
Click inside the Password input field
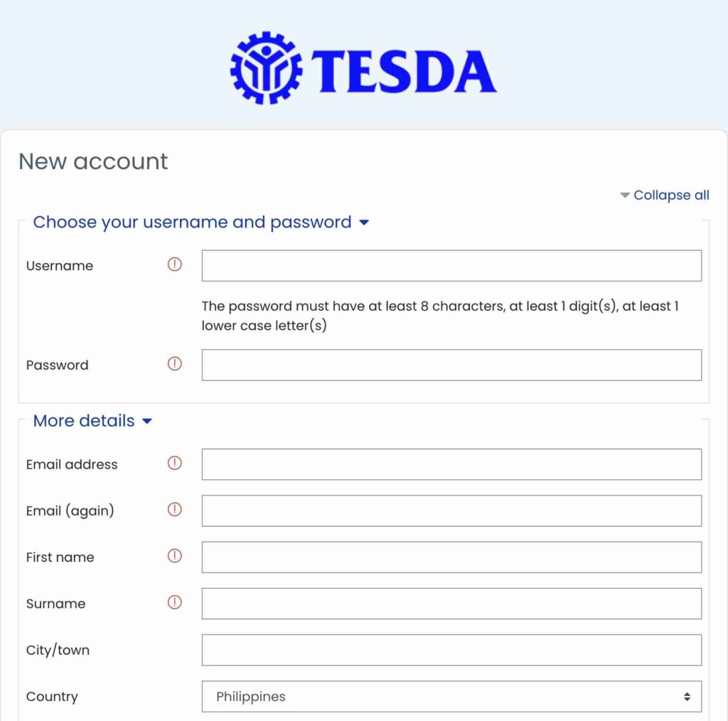(x=451, y=364)
